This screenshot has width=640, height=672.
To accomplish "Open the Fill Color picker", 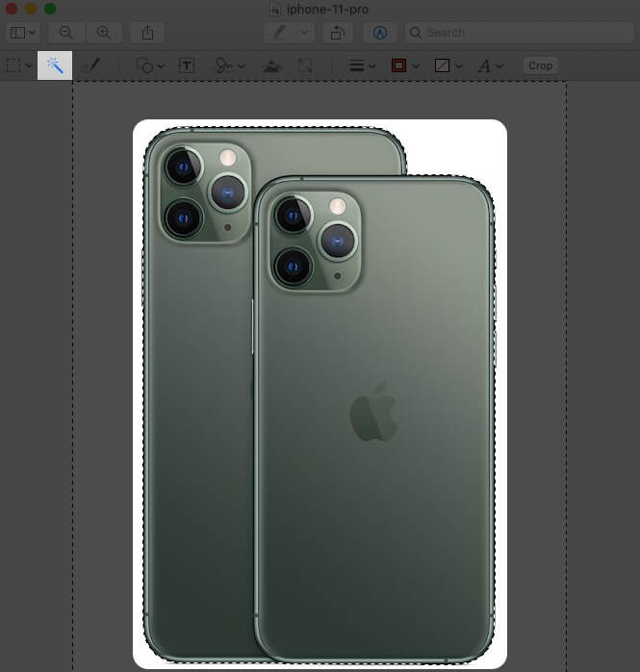I will (x=442, y=65).
